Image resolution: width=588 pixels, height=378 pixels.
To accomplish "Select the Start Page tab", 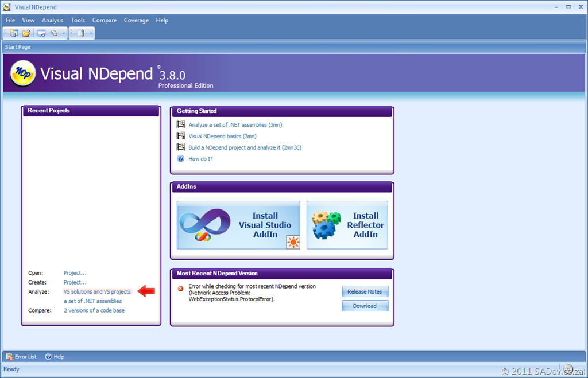I will [x=18, y=47].
